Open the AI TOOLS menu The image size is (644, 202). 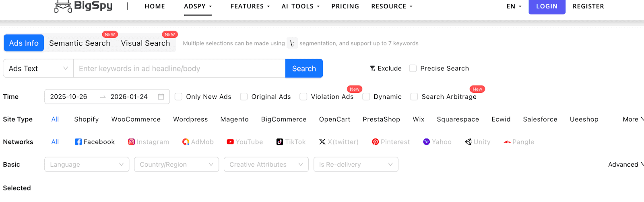[x=301, y=6]
